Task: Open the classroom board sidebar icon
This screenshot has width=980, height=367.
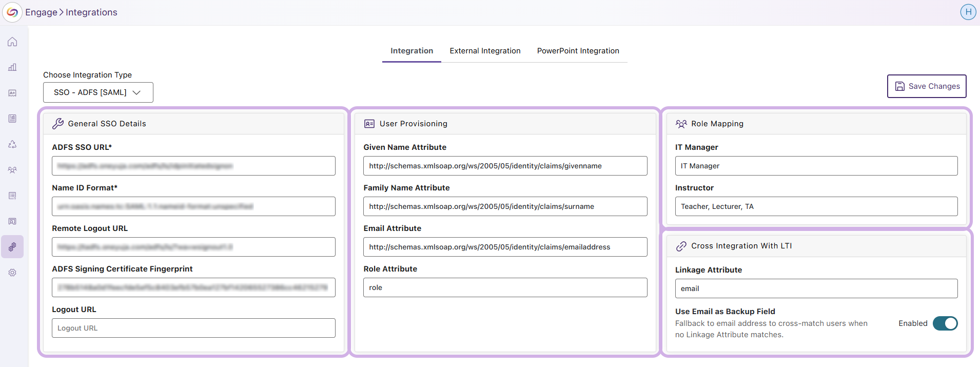Action: [12, 221]
